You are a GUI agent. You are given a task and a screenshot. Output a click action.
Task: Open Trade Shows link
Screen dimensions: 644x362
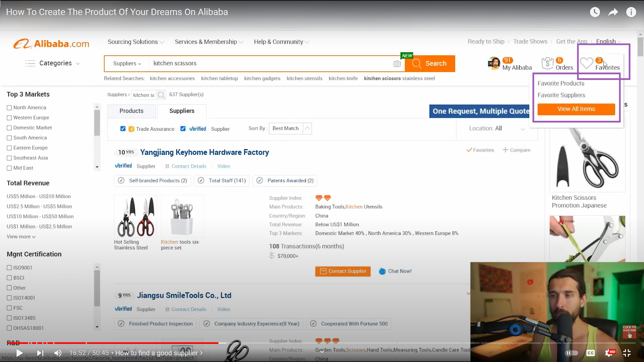point(530,41)
